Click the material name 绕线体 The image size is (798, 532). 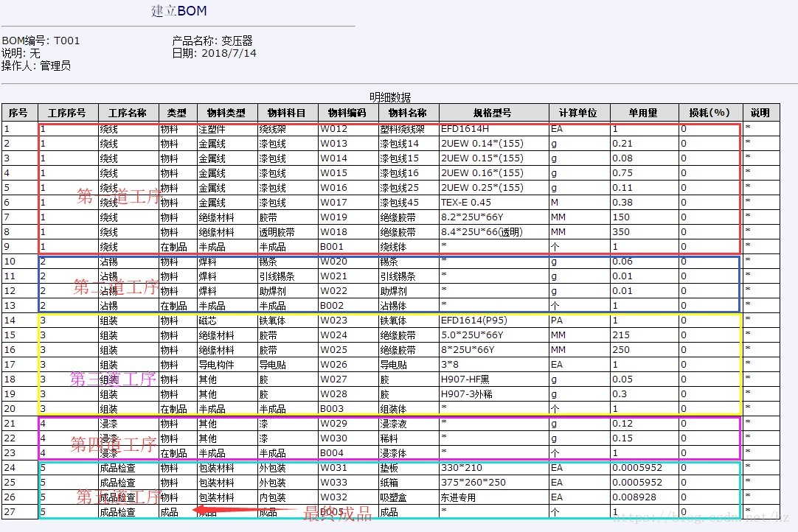[x=393, y=247]
